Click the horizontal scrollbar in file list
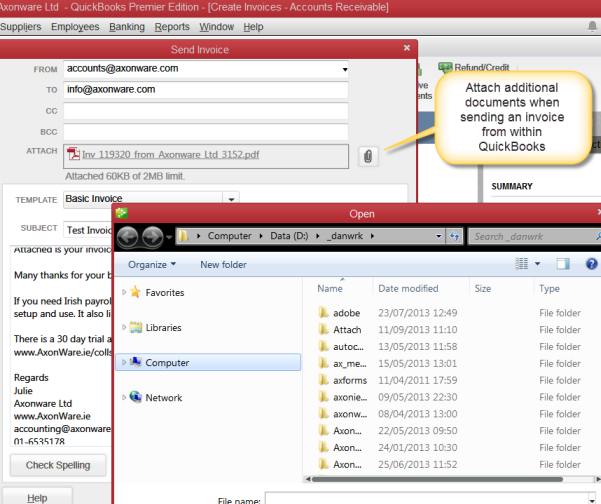601x504 pixels. tap(437, 479)
